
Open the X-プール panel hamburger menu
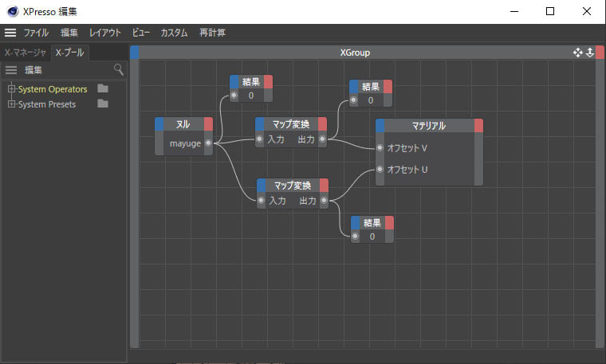coord(11,70)
